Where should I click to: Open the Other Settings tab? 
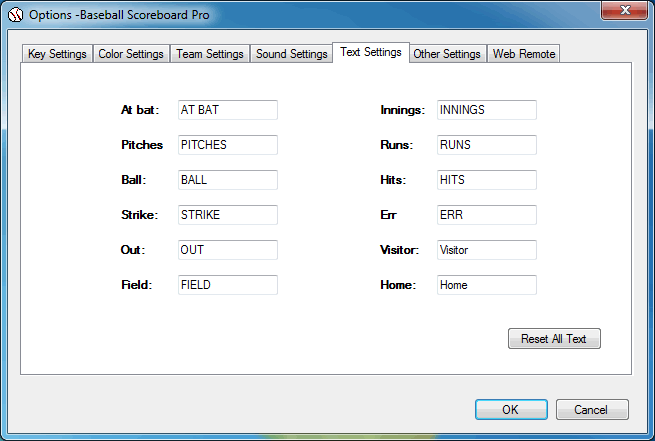coord(447,54)
